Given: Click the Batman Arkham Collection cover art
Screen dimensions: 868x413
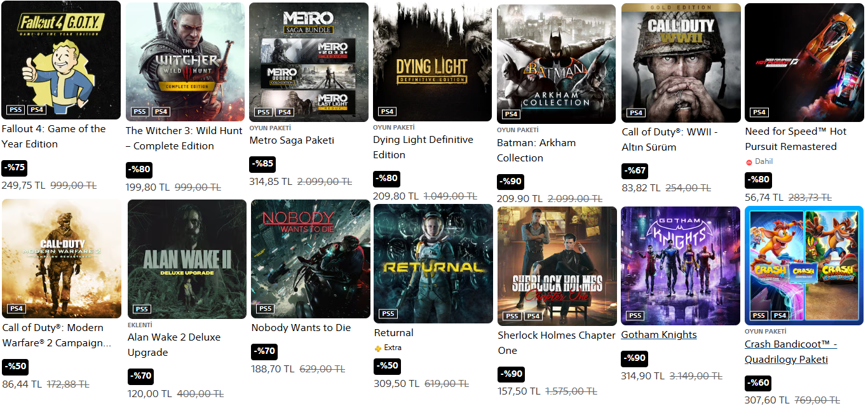Looking at the screenshot, I should point(556,64).
